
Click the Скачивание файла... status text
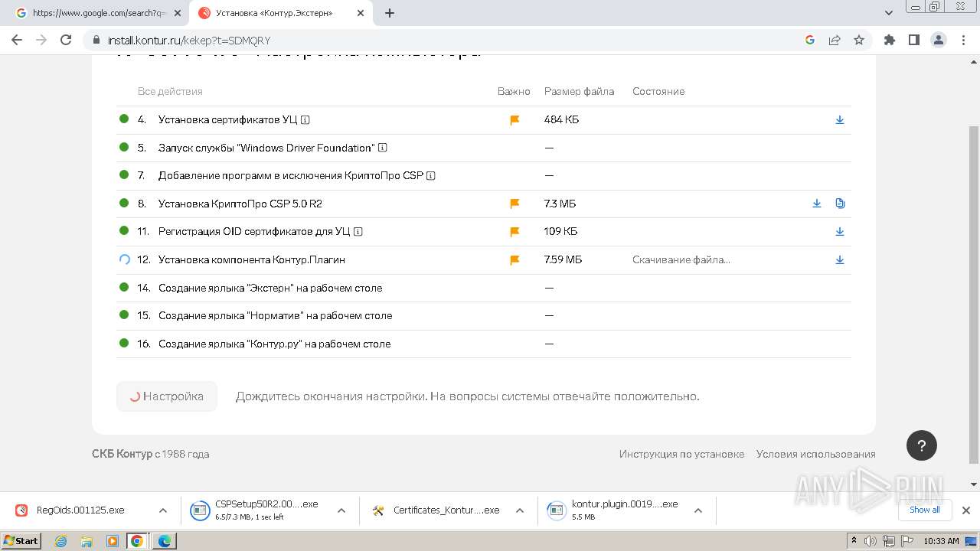[681, 259]
